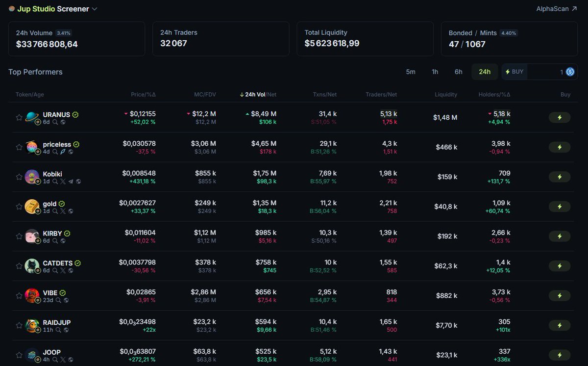Click the Total Liquidity stat card

click(365, 39)
